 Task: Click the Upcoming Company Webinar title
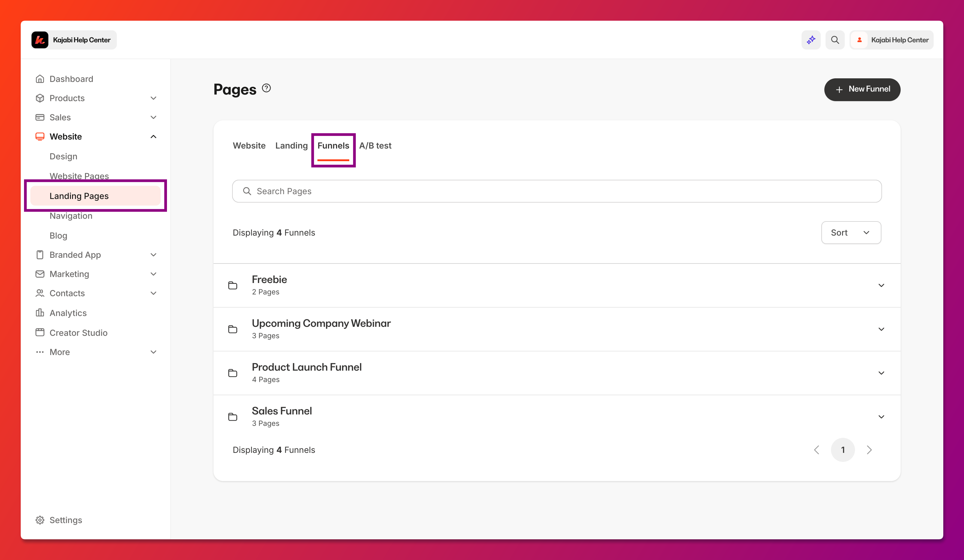pyautogui.click(x=321, y=323)
